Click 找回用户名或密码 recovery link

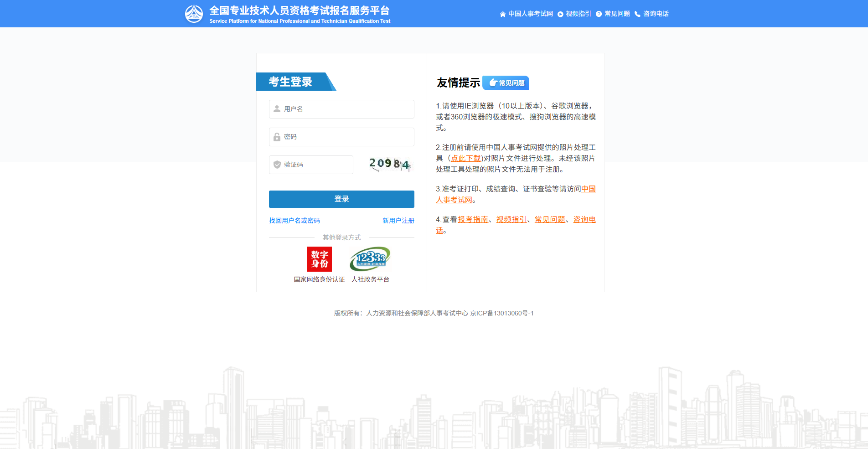click(294, 221)
